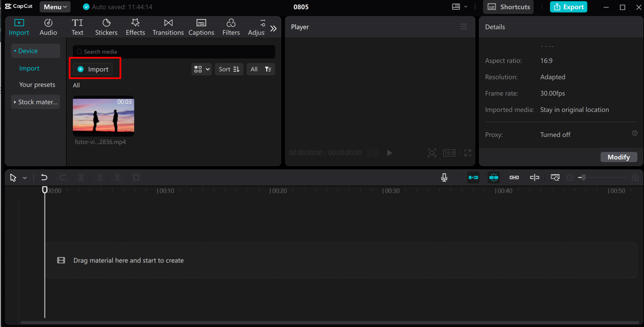Click the aspect ratio value 16:9 in Details
Image resolution: width=644 pixels, height=327 pixels.
(546, 61)
